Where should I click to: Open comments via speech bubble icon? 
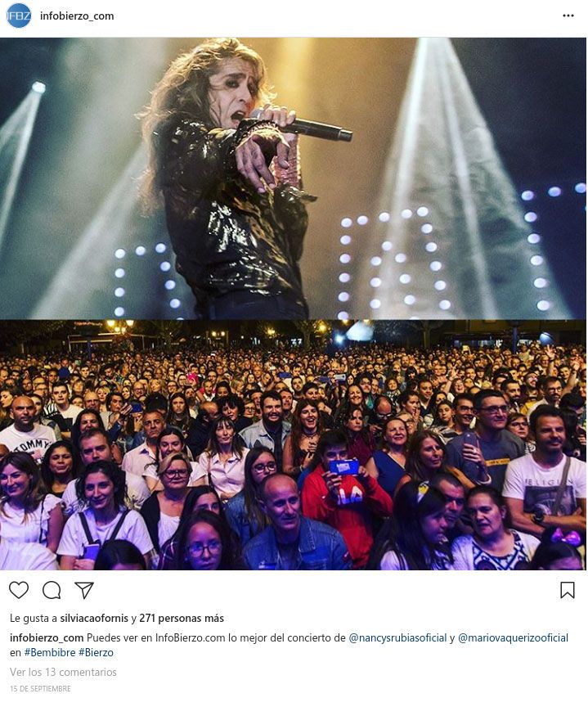point(52,590)
